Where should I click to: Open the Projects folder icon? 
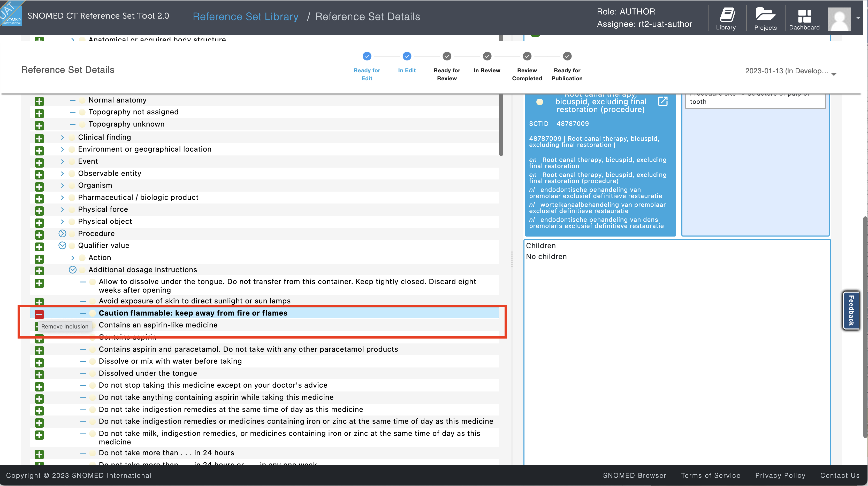[x=765, y=19]
